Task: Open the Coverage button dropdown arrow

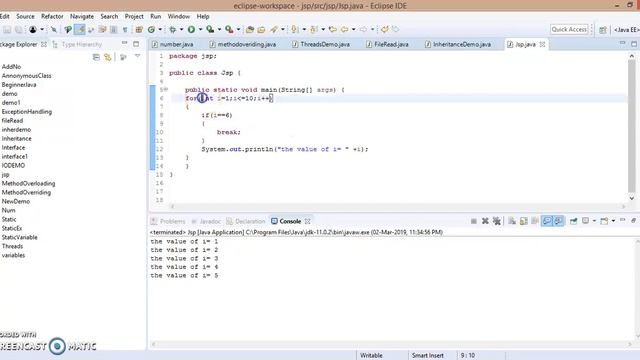Action: point(219,29)
